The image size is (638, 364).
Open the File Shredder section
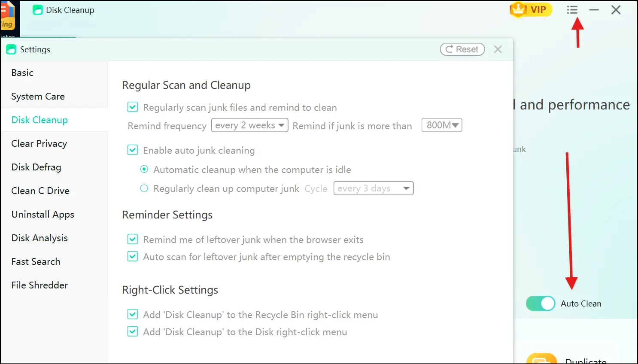[39, 285]
